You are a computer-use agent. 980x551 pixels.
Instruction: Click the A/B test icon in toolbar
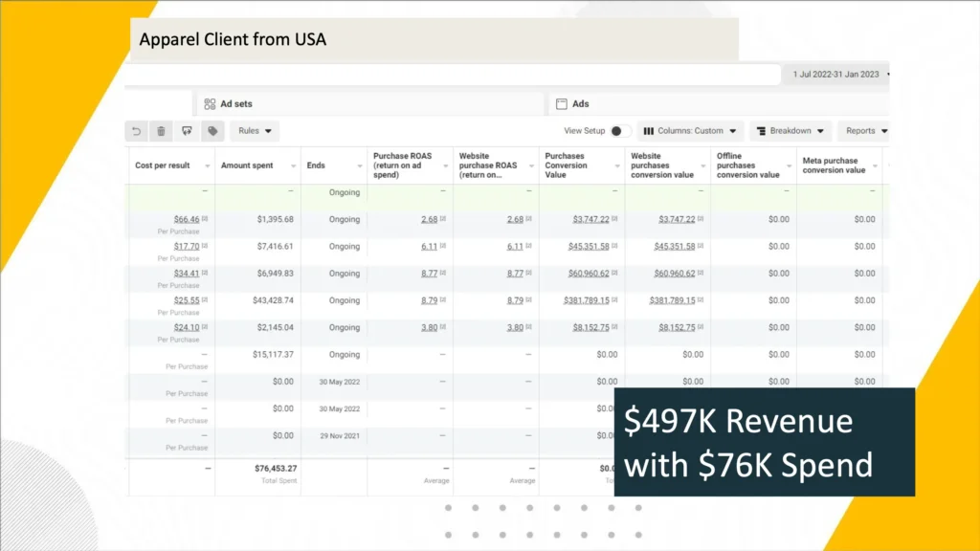pyautogui.click(x=187, y=131)
